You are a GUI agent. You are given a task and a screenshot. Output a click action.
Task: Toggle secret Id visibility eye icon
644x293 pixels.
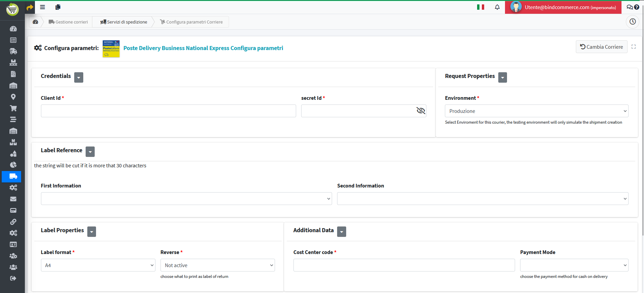pos(421,111)
